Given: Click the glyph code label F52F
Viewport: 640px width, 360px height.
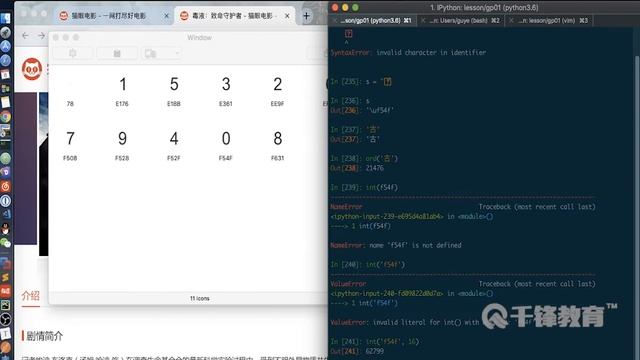Looking at the screenshot, I should click(174, 158).
